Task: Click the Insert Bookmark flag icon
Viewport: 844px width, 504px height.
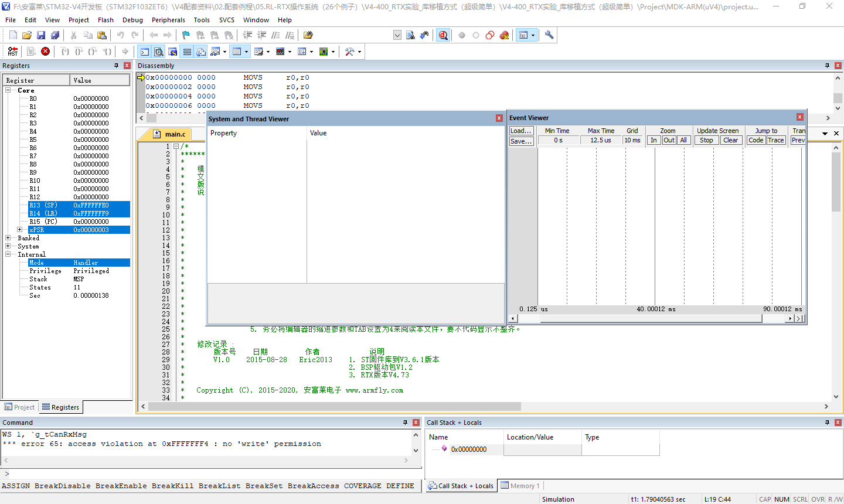Action: [x=186, y=35]
